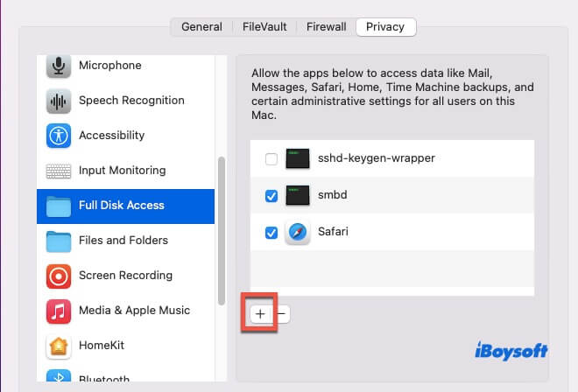Image resolution: width=578 pixels, height=392 pixels.
Task: Select the Speech Recognition waveform icon
Action: click(x=59, y=101)
